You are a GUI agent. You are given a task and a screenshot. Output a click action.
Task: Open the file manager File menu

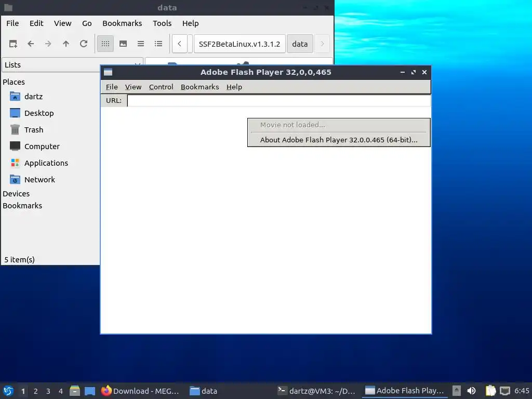point(12,23)
